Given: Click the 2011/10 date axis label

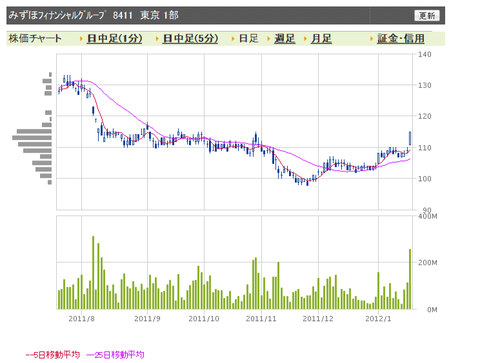Looking at the screenshot, I should click(204, 319).
